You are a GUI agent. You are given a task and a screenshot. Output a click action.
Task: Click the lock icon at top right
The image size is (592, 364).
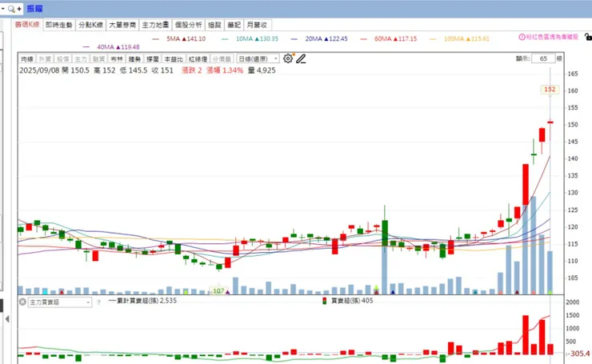588,37
